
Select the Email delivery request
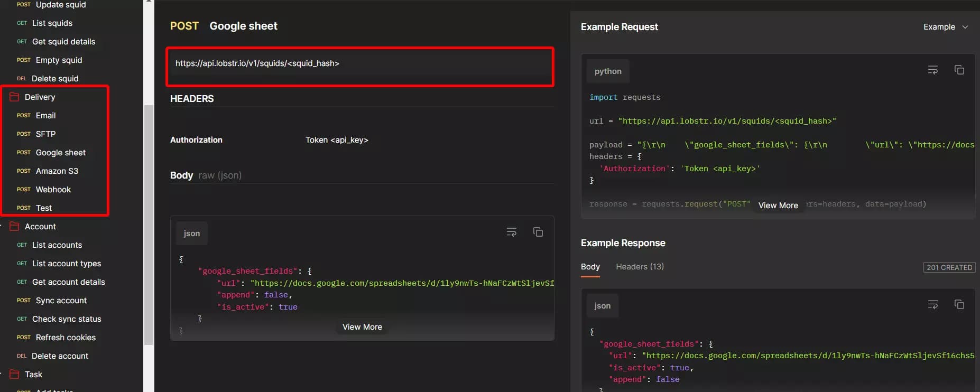tap(45, 116)
